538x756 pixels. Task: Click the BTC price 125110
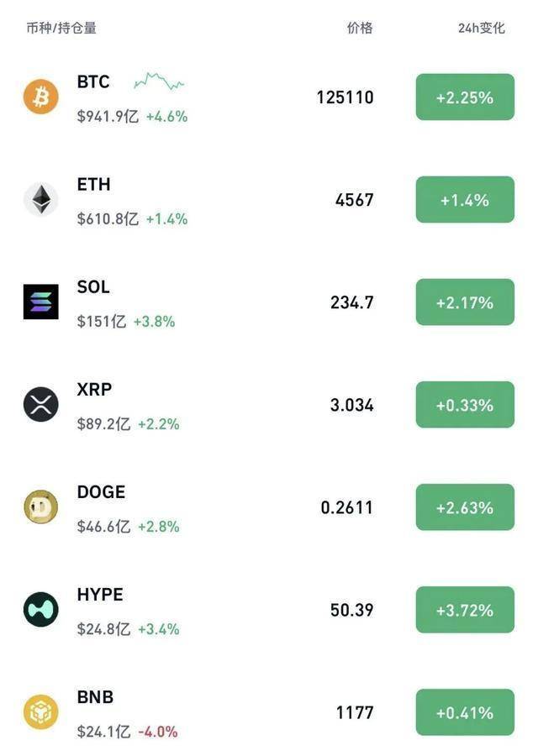345,97
